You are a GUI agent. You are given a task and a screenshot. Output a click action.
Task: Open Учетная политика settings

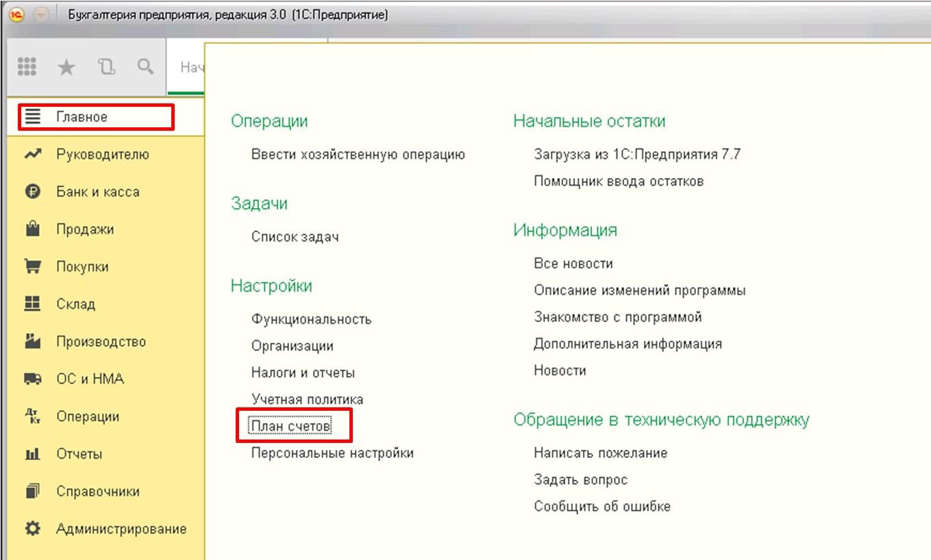[x=307, y=399]
